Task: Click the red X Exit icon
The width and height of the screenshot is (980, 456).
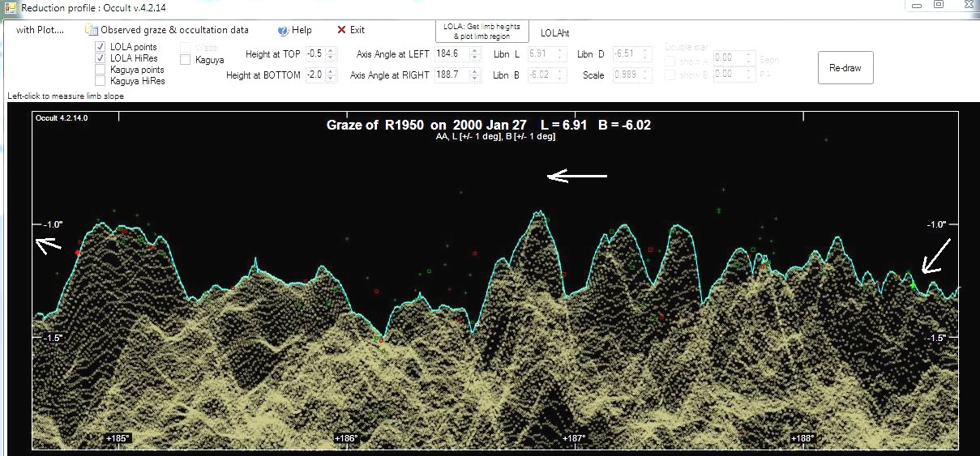Action: (342, 30)
